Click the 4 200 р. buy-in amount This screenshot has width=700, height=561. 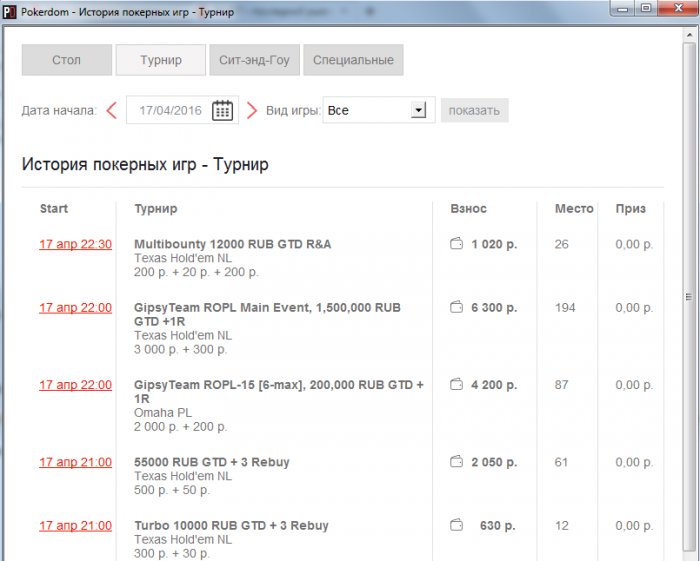pos(494,385)
